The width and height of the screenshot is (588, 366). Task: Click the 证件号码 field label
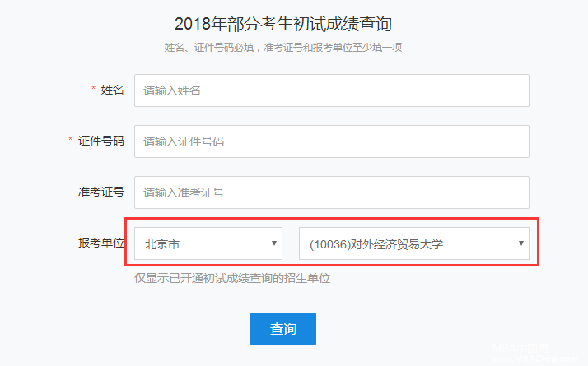coord(101,141)
